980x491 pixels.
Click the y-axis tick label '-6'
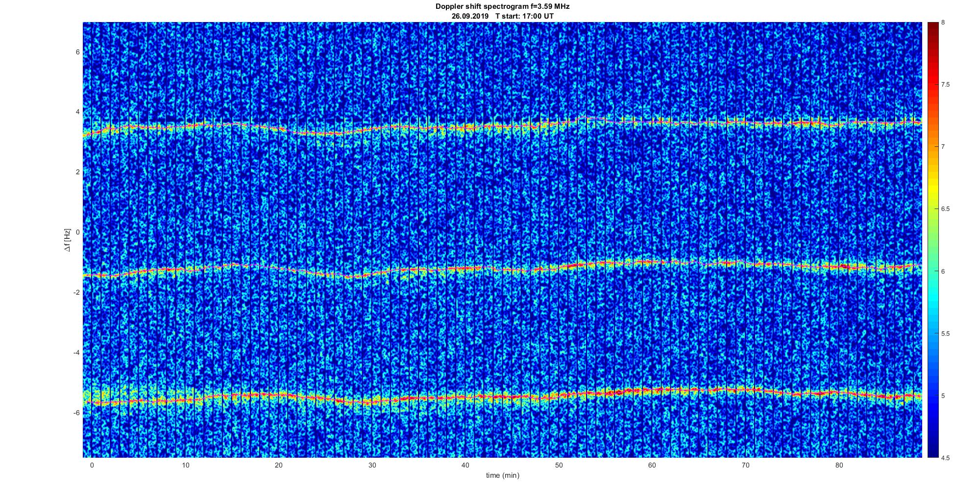pyautogui.click(x=76, y=413)
